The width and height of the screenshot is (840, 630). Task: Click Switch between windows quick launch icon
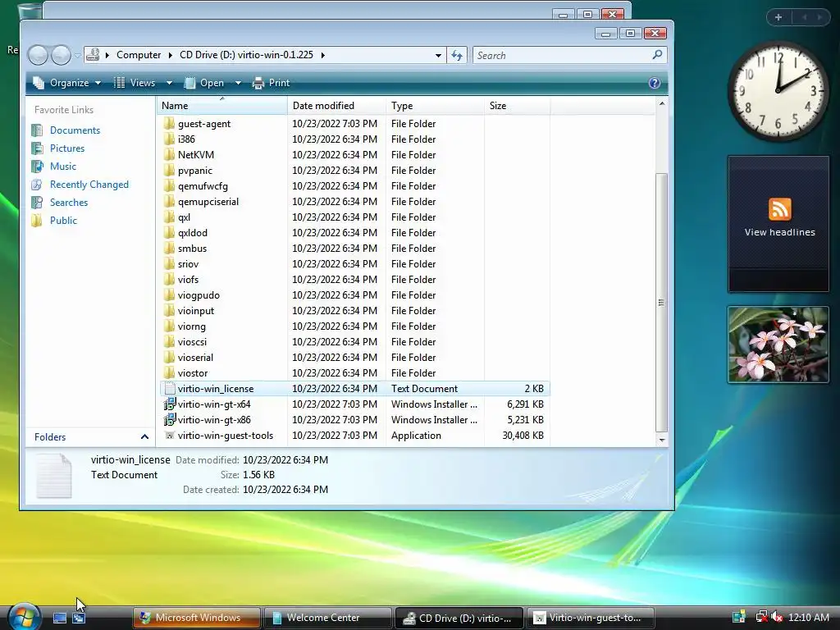pyautogui.click(x=79, y=619)
